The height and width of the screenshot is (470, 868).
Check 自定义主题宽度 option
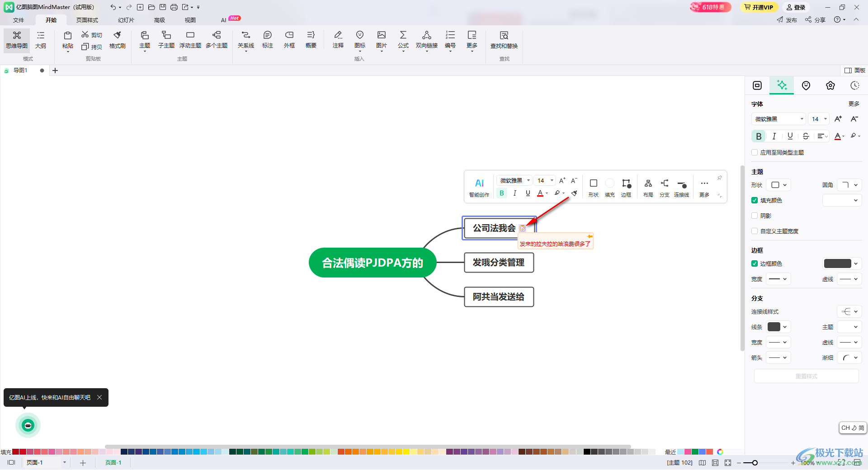tap(755, 231)
